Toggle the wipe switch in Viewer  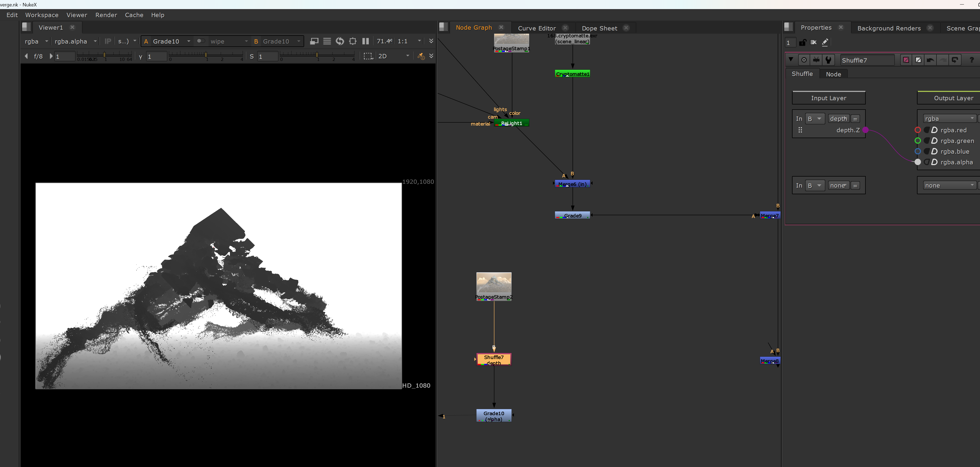pos(201,41)
